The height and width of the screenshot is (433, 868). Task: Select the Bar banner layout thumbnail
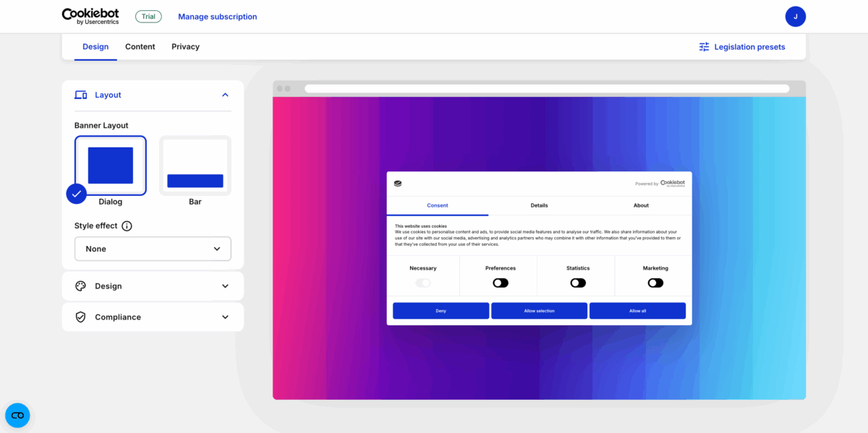click(x=195, y=166)
